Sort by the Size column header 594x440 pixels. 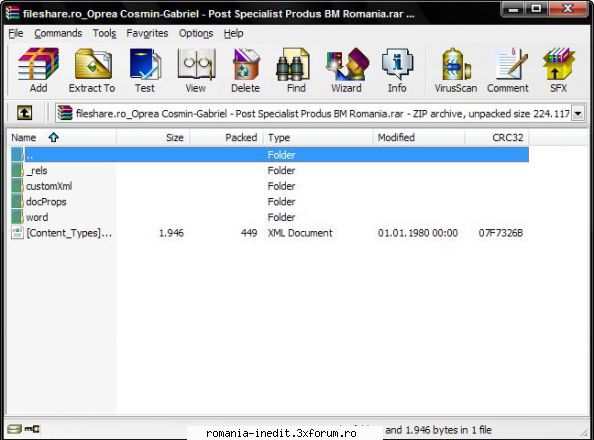153,137
